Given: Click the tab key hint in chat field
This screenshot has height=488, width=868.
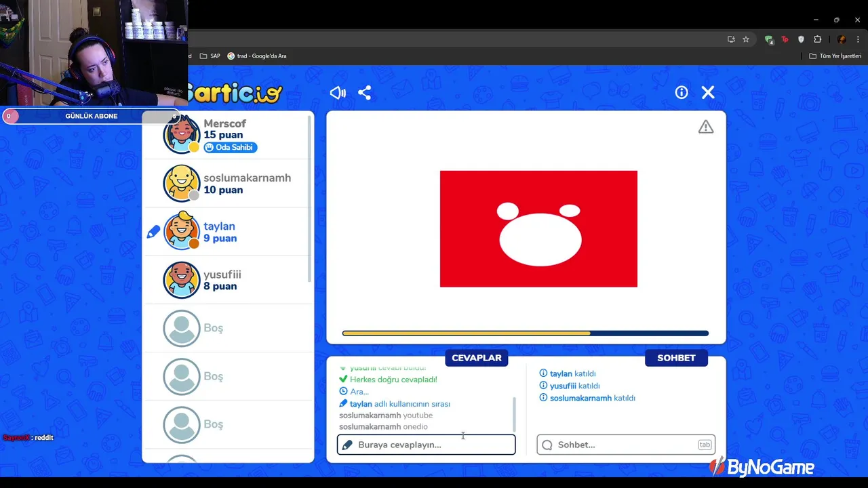Looking at the screenshot, I should tap(705, 445).
